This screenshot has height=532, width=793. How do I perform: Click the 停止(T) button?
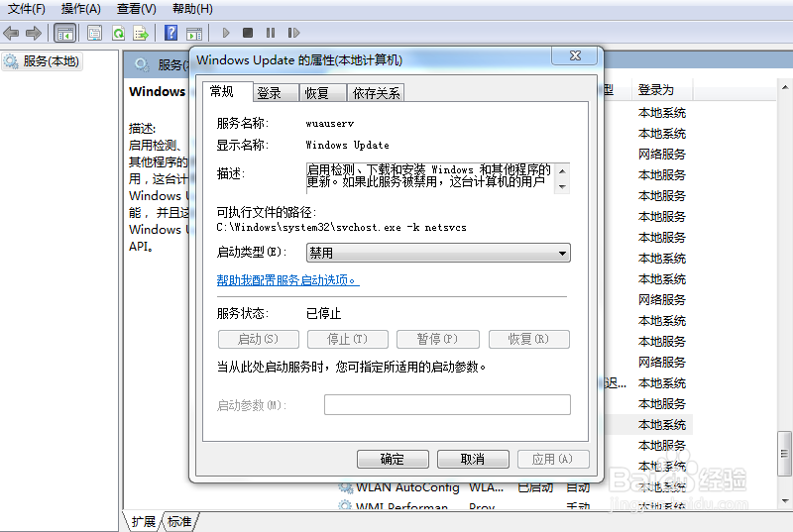coord(348,339)
